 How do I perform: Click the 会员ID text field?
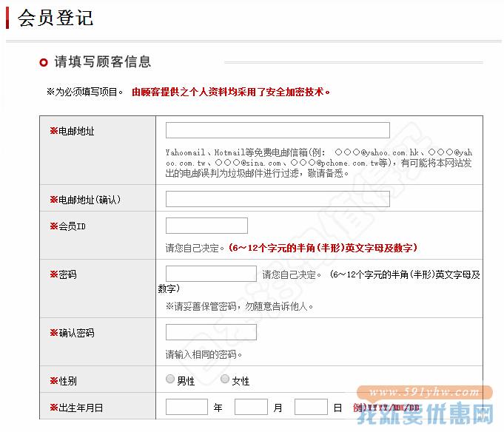[x=206, y=226]
